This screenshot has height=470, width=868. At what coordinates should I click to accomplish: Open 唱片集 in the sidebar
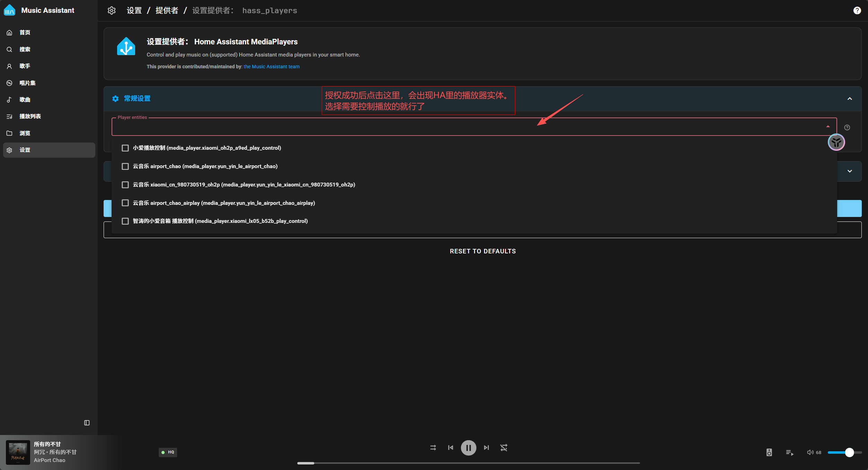27,83
